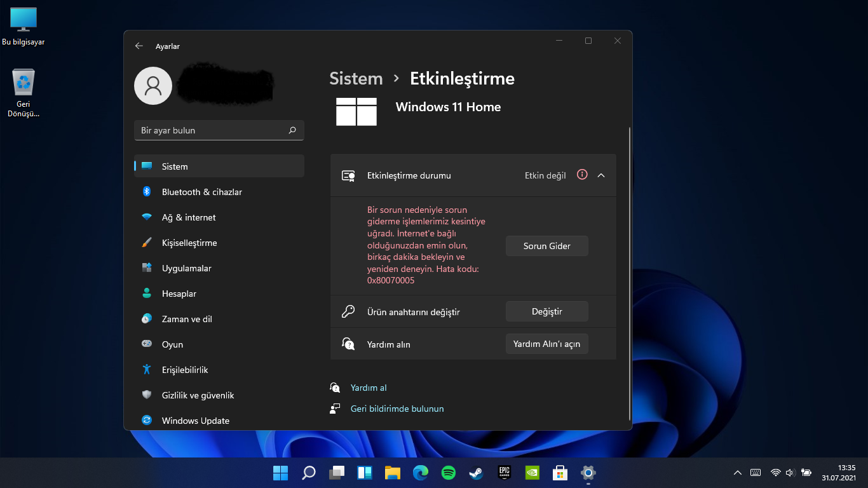Select Bu bilgisayar desktop icon
Screen dimensions: 868x488
click(x=24, y=27)
